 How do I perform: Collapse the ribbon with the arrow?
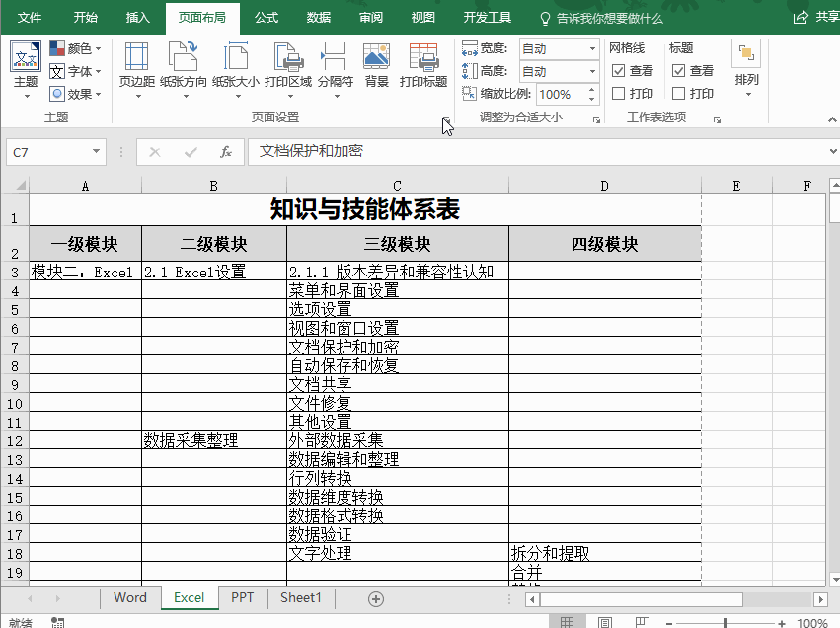point(832,119)
